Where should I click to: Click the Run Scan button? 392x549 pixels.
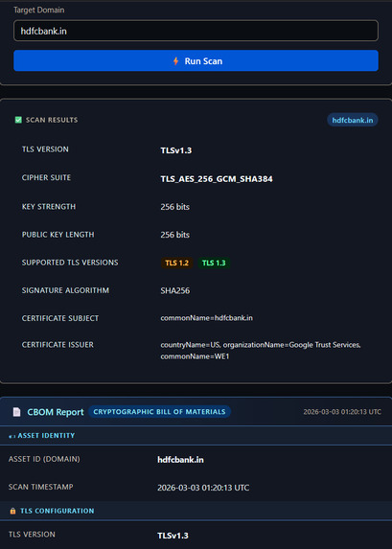(196, 61)
